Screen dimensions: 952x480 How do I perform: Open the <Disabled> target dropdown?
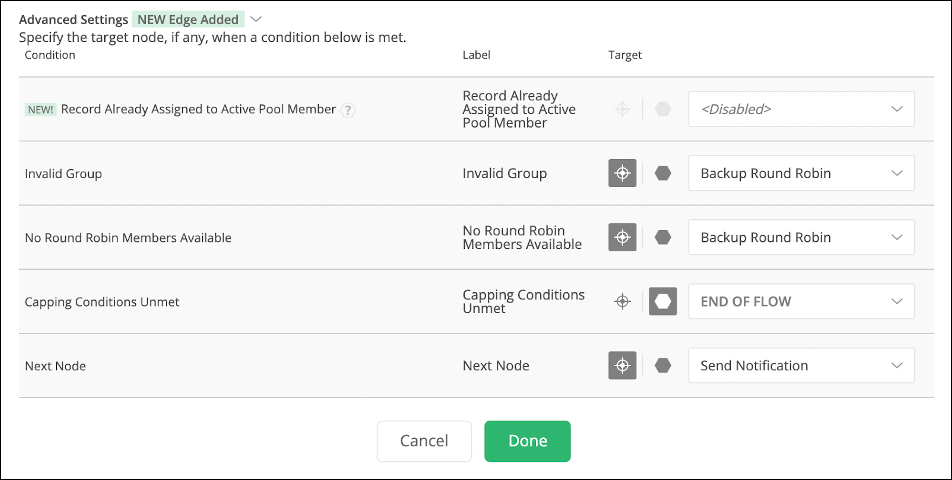(801, 109)
